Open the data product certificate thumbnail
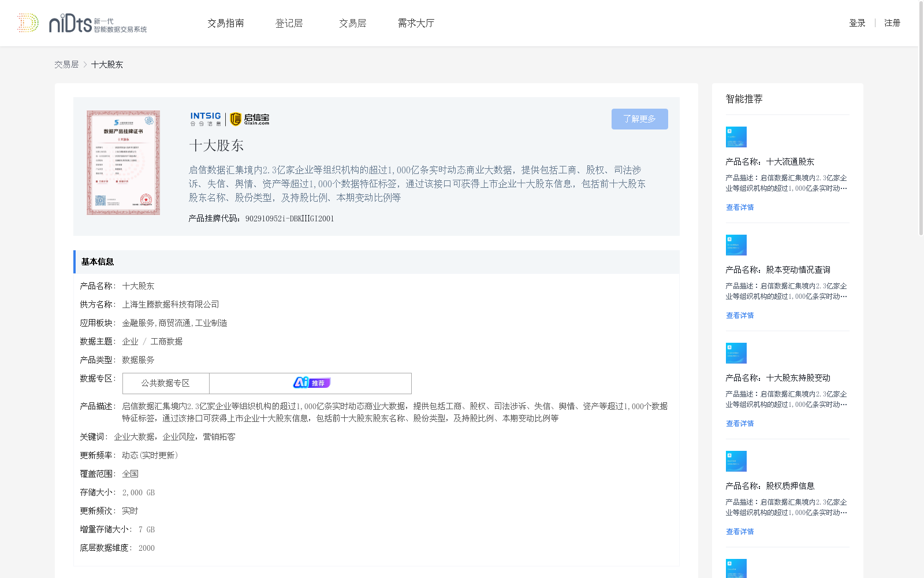The image size is (924, 578). (123, 163)
